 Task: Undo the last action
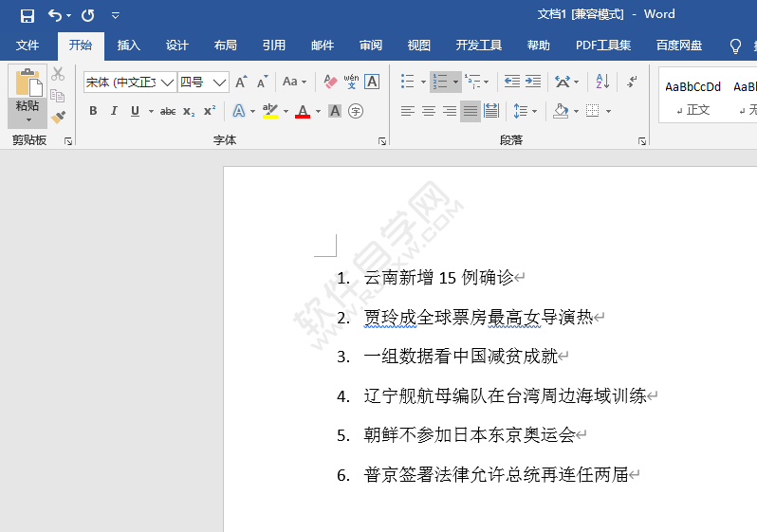(x=55, y=15)
